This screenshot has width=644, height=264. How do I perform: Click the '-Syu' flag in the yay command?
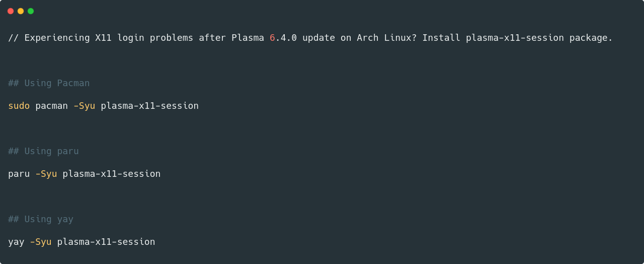click(x=40, y=242)
